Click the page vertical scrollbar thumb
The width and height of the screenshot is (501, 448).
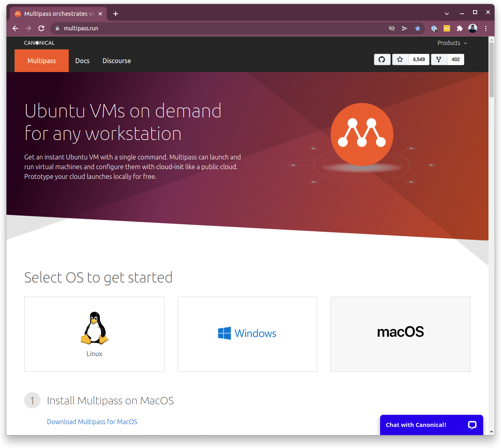(x=491, y=70)
